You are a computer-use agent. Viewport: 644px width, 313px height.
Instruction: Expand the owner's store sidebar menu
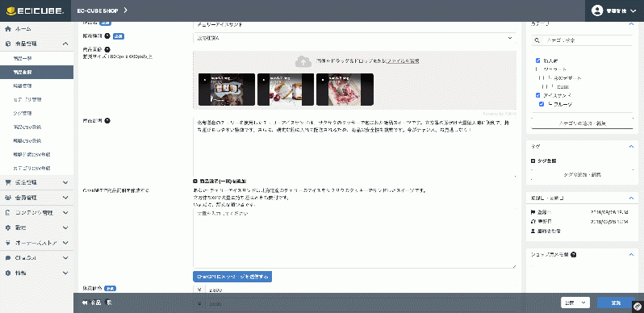click(65, 243)
